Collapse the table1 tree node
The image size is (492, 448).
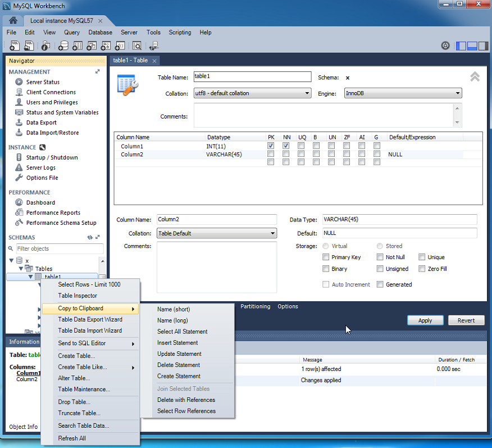[x=30, y=277]
